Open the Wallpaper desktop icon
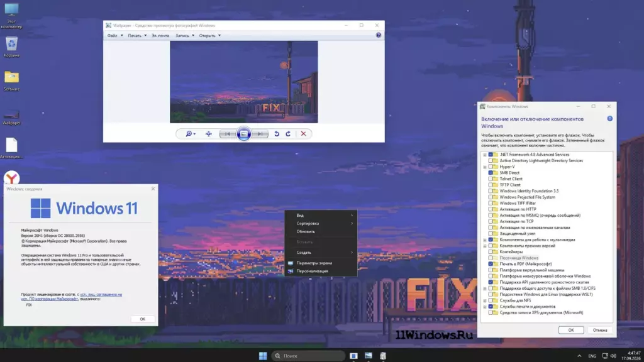 pos(11,117)
